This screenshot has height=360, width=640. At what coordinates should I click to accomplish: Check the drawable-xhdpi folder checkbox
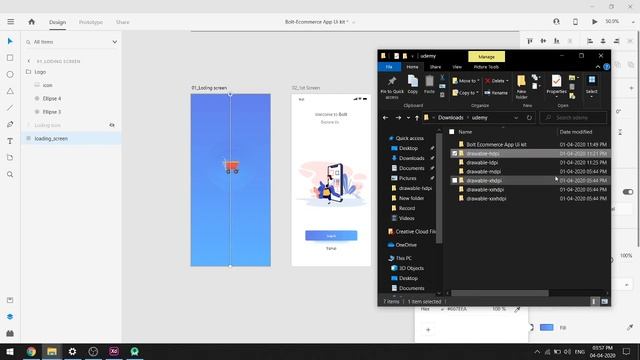pyautogui.click(x=455, y=180)
